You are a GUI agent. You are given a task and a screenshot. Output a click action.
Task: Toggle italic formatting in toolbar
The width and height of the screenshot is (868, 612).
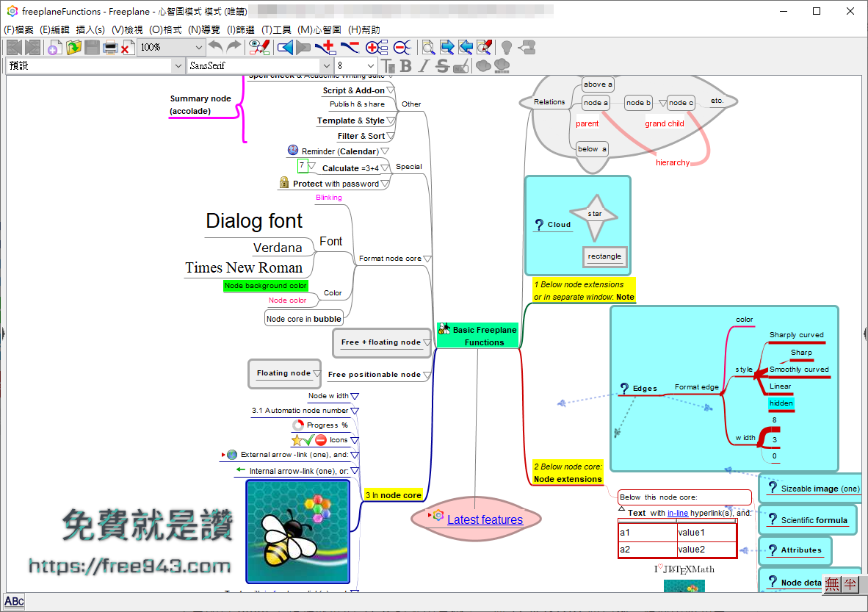point(423,66)
